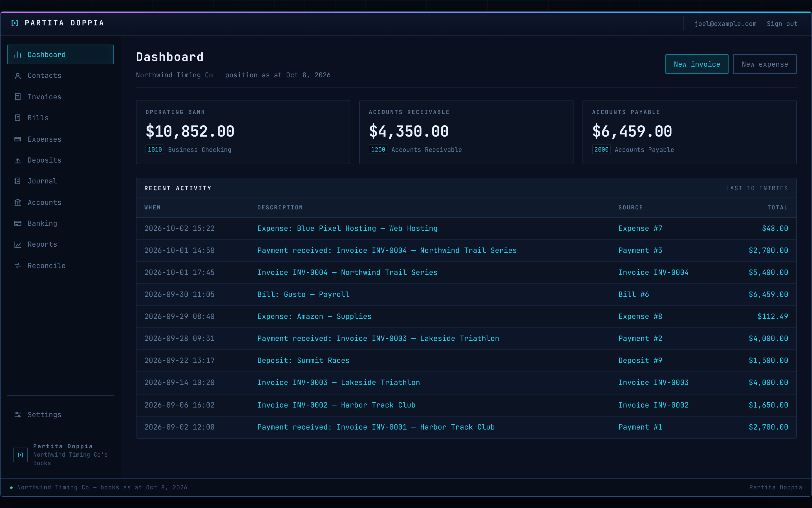Create a New invoice

pos(697,64)
